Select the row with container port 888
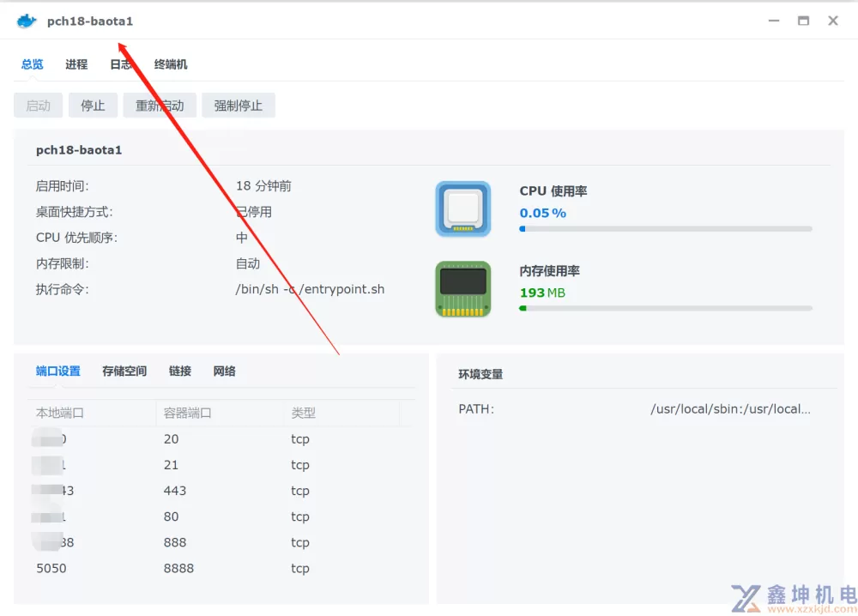Viewport: 858px width, 616px height. point(221,543)
